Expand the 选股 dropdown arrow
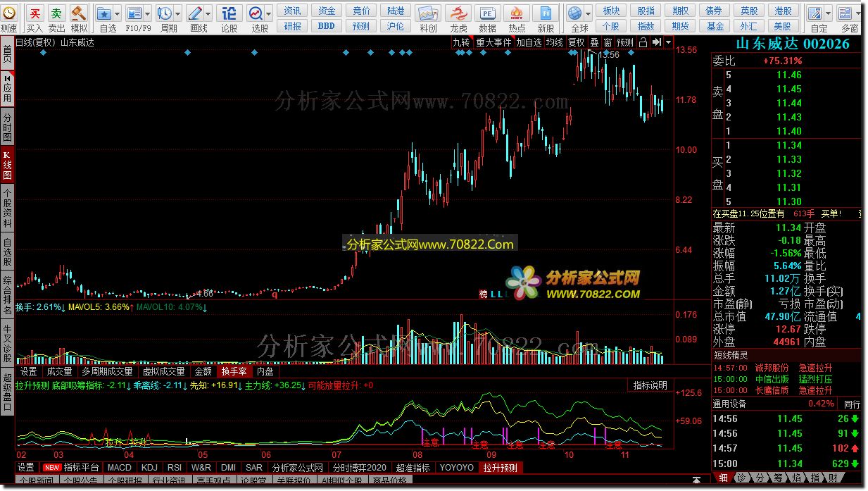 268,13
